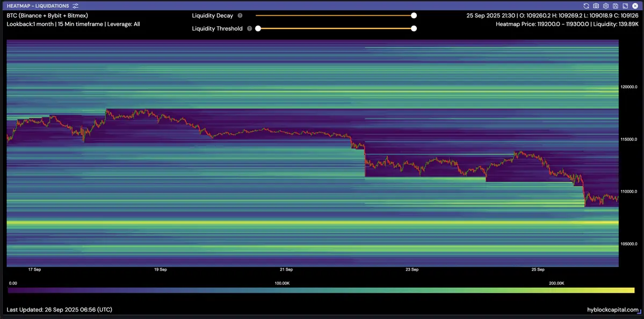Image resolution: width=644 pixels, height=319 pixels.
Task: Click the Liquidity Decay slider handle
Action: (x=414, y=16)
